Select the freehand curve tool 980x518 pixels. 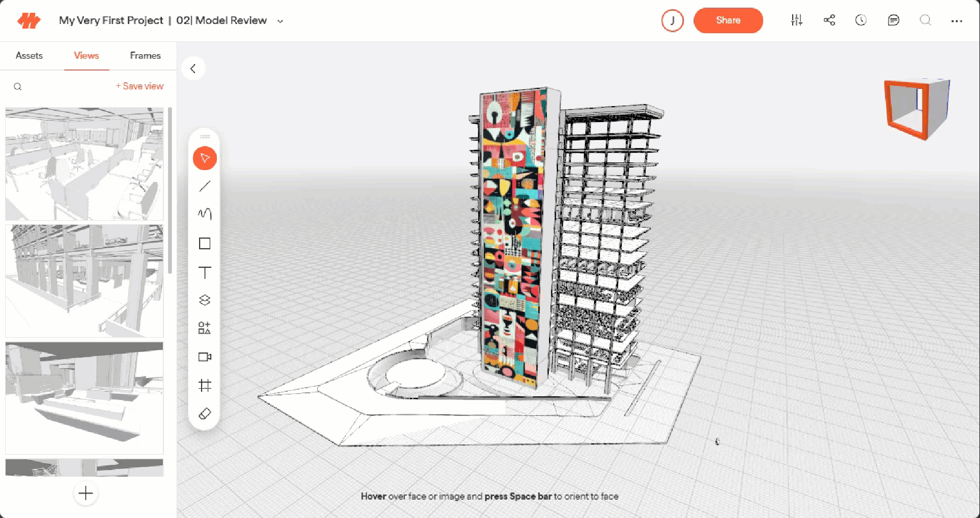[x=205, y=214]
